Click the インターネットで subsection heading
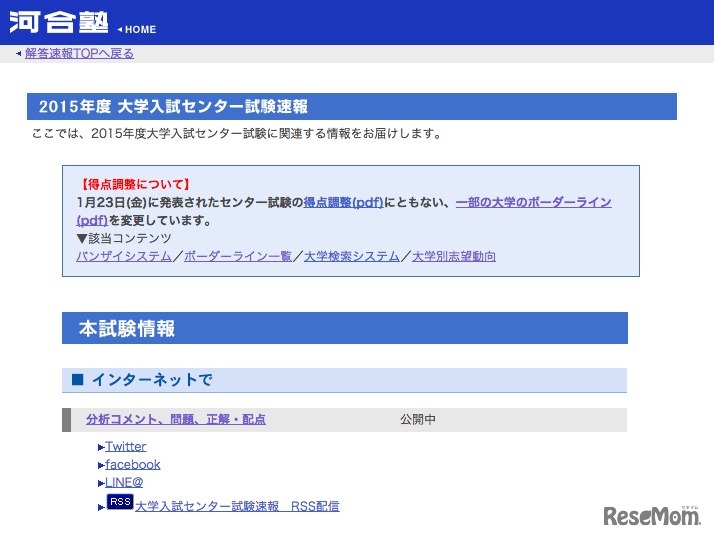Viewport: 714px width, 539px height. coord(344,380)
